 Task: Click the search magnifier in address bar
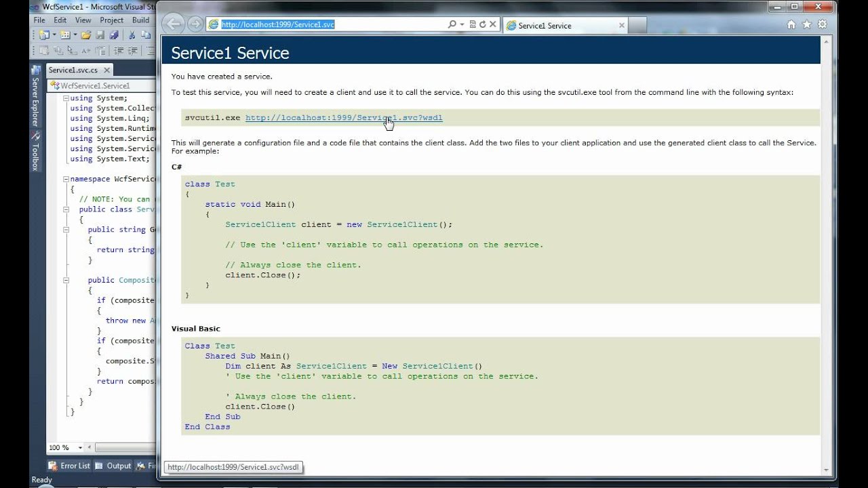(x=452, y=24)
